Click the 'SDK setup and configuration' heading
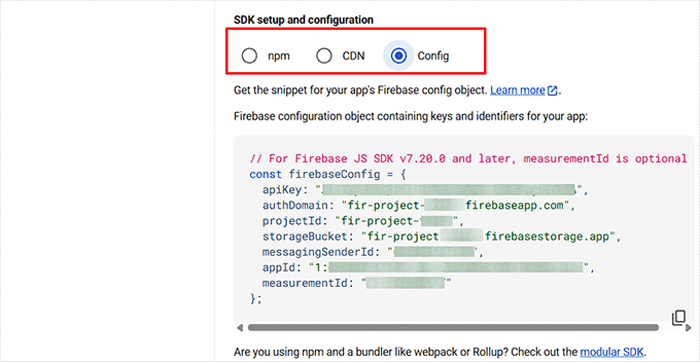Viewport: 700px width, 362px height. 304,20
